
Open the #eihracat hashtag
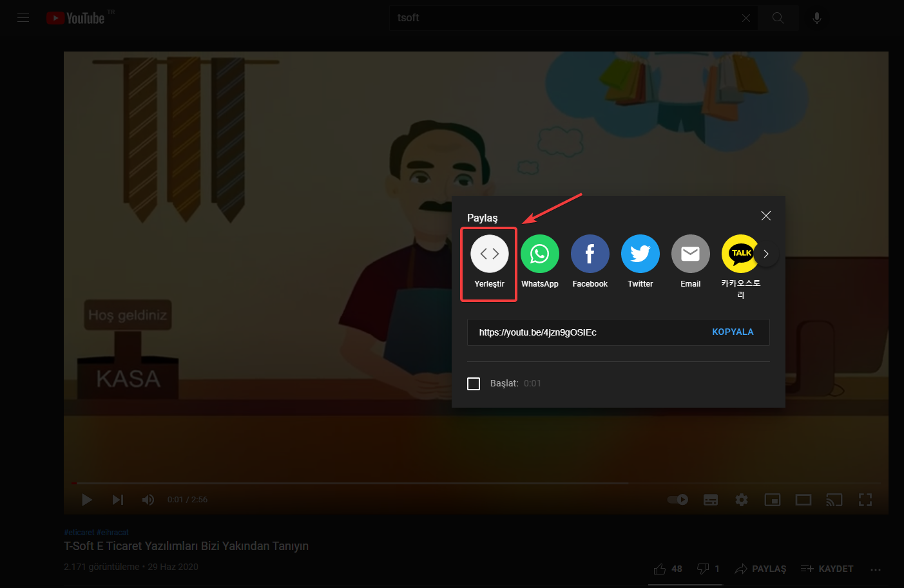pos(113,533)
